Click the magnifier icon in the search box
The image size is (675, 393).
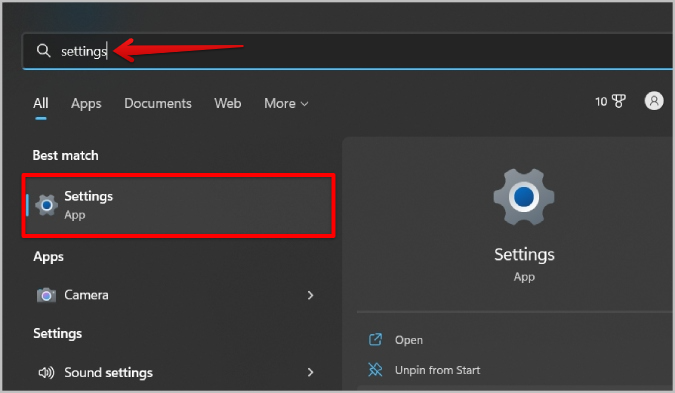pos(43,51)
